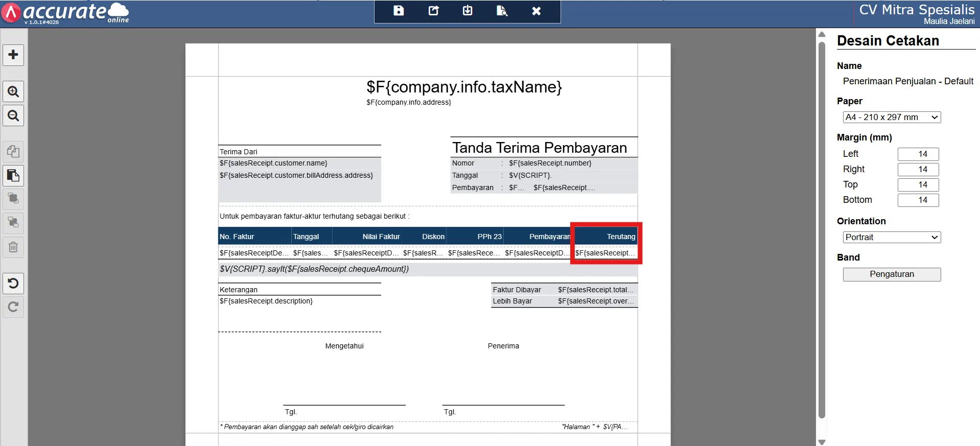Close the designer with the X icon

536,11
